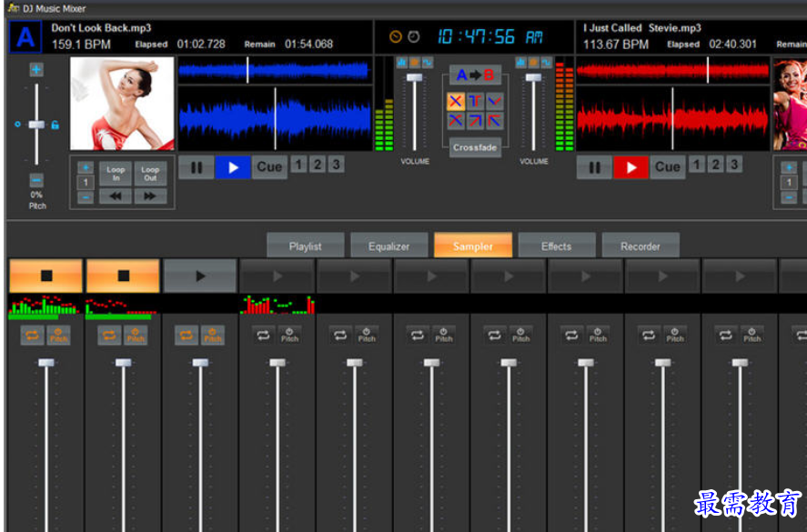The width and height of the screenshot is (807, 532).
Task: Click deck A orange effects icon
Action: click(x=414, y=62)
